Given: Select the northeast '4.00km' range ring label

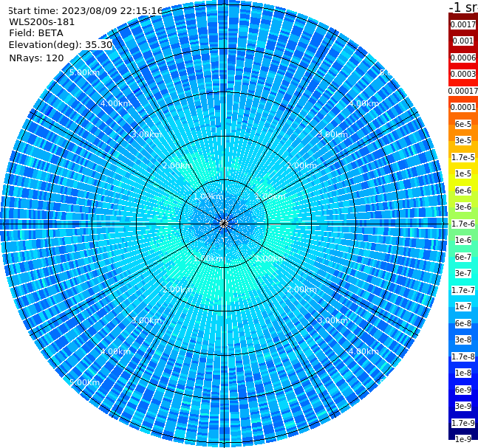Looking at the screenshot, I should [x=363, y=103].
